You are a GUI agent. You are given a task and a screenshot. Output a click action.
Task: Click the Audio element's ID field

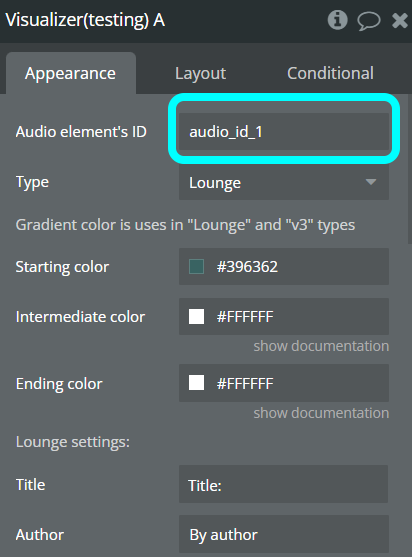pyautogui.click(x=284, y=132)
